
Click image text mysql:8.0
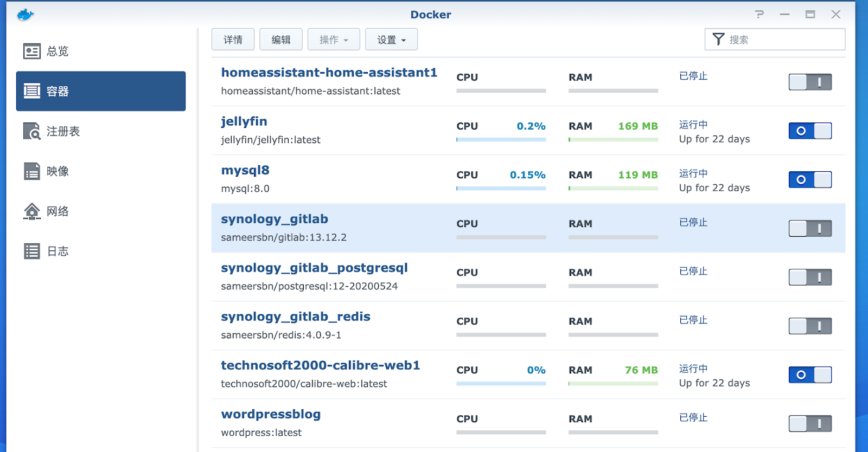[x=245, y=189]
